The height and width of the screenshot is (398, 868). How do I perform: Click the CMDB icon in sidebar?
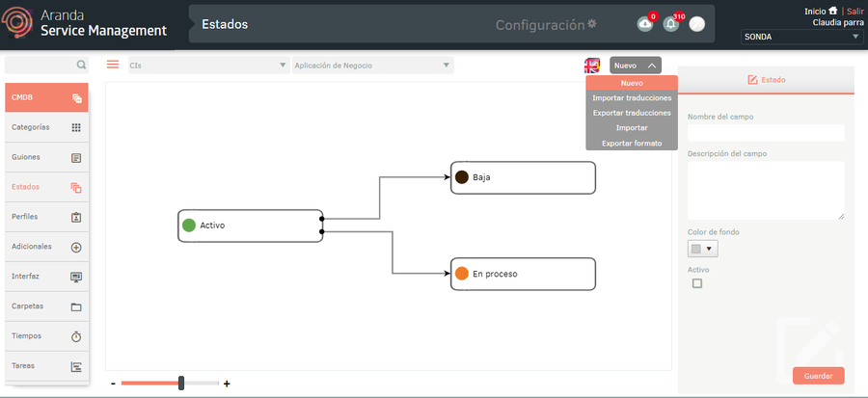click(77, 98)
